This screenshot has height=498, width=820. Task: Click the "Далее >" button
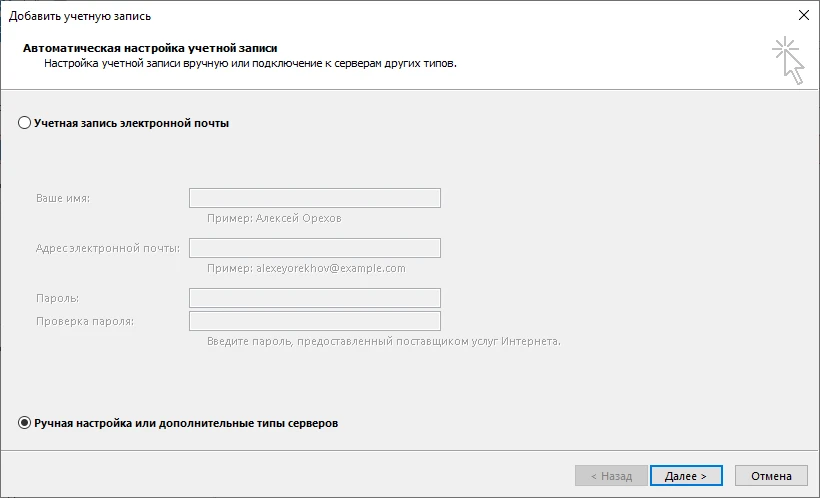coord(685,476)
